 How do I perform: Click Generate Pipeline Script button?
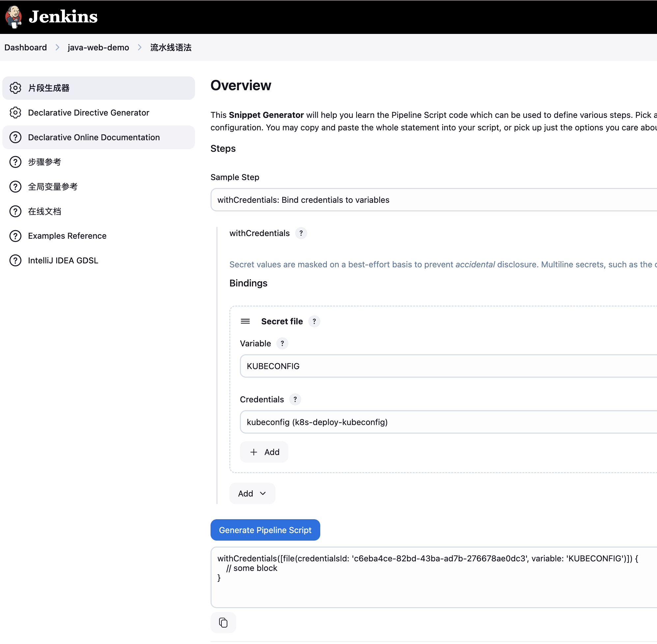click(x=265, y=530)
